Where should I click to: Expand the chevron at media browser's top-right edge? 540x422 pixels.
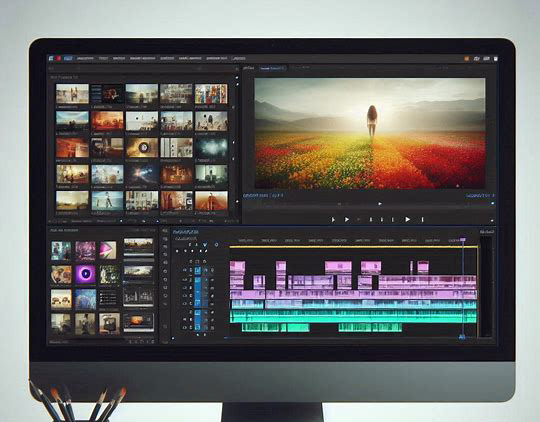(x=237, y=69)
